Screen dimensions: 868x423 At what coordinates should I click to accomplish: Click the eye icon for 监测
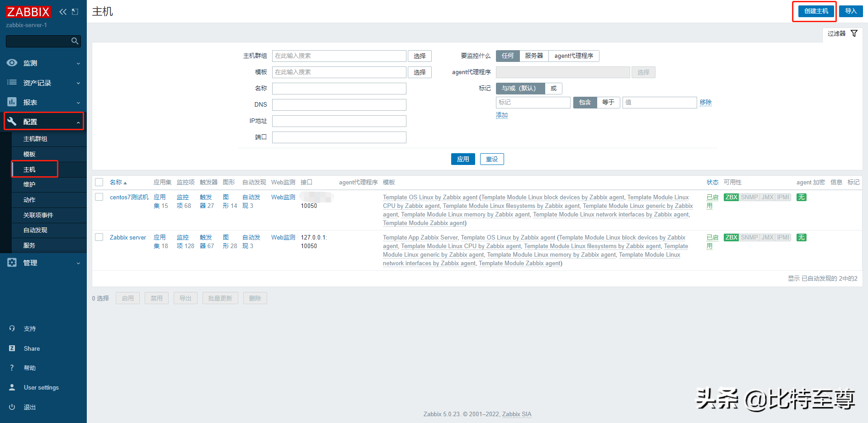coord(12,63)
